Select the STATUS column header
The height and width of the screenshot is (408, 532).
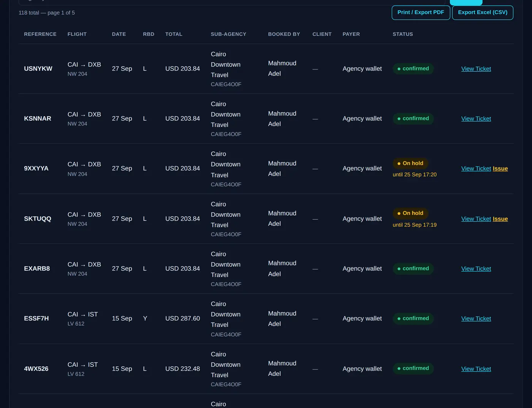[x=403, y=34]
